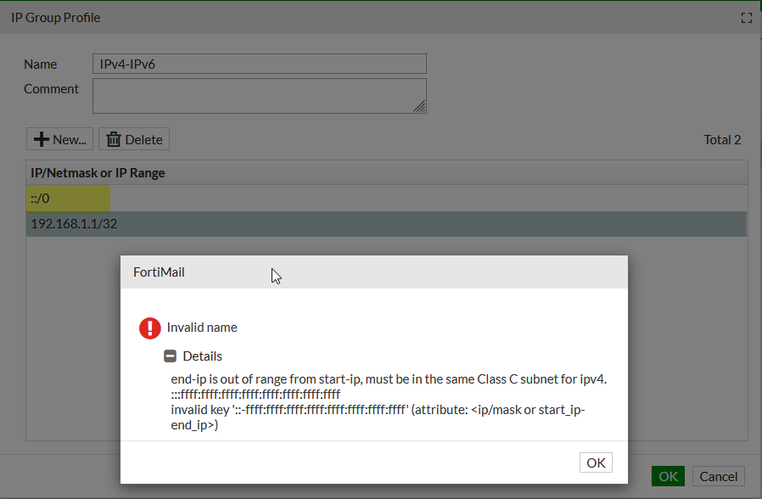Click the Total 2 counter text
Screen dimensions: 762x499
pos(722,140)
